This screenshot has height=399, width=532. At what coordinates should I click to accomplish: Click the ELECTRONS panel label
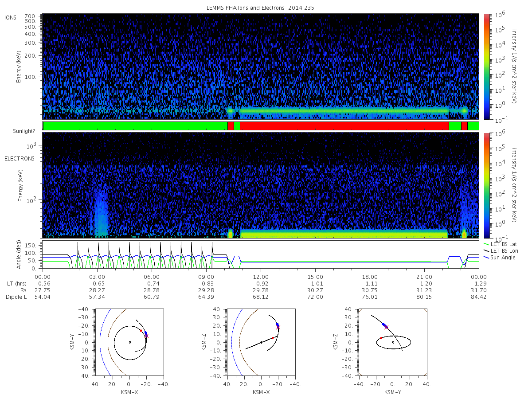coord(20,158)
